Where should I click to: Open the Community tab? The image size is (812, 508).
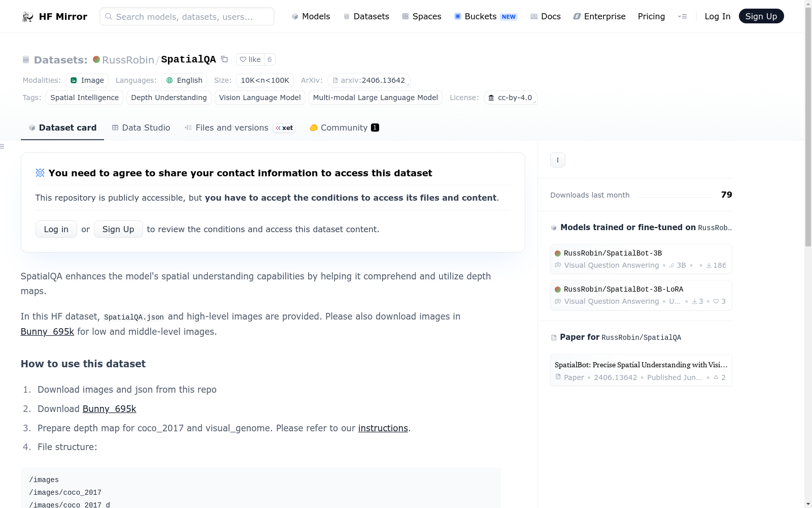(344, 128)
